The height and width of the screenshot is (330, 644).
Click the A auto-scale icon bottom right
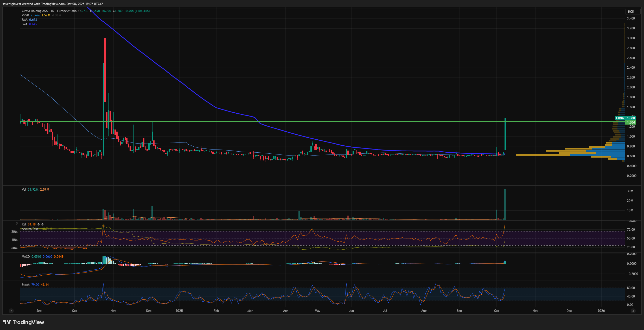633,311
